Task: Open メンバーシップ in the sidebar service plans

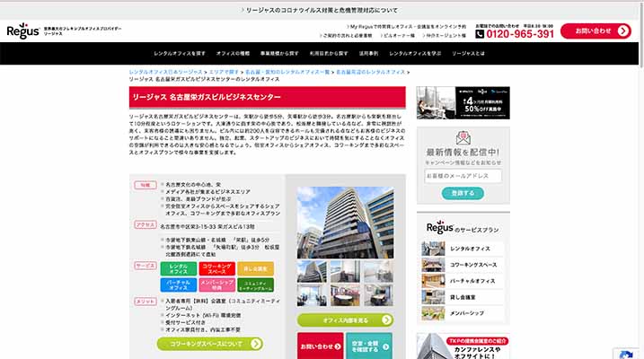Action: [463, 313]
